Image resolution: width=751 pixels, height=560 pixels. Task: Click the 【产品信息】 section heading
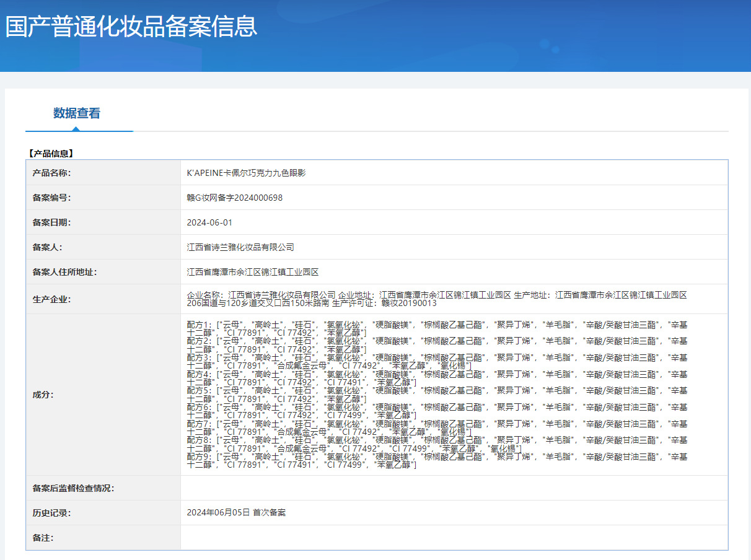(x=51, y=153)
